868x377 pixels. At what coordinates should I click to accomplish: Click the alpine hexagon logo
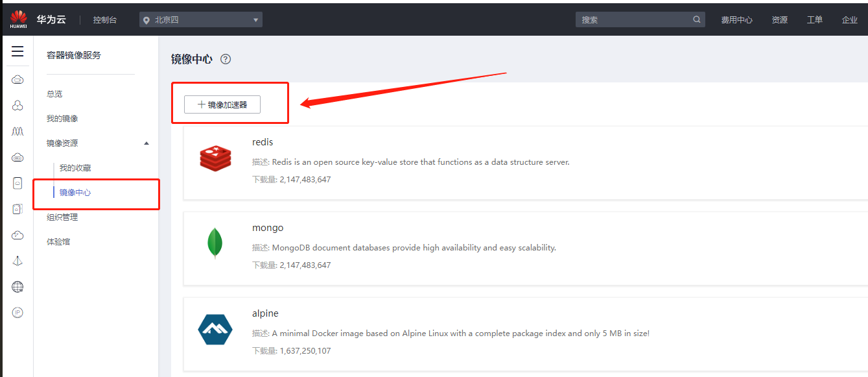tap(215, 330)
